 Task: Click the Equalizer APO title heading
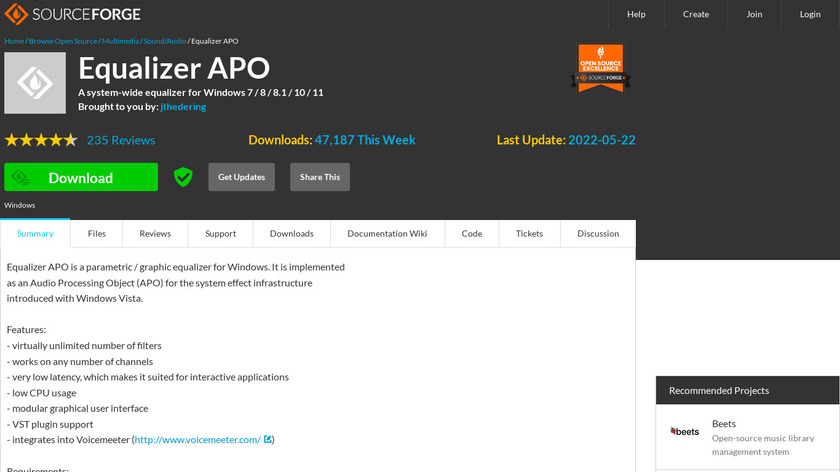pyautogui.click(x=174, y=68)
